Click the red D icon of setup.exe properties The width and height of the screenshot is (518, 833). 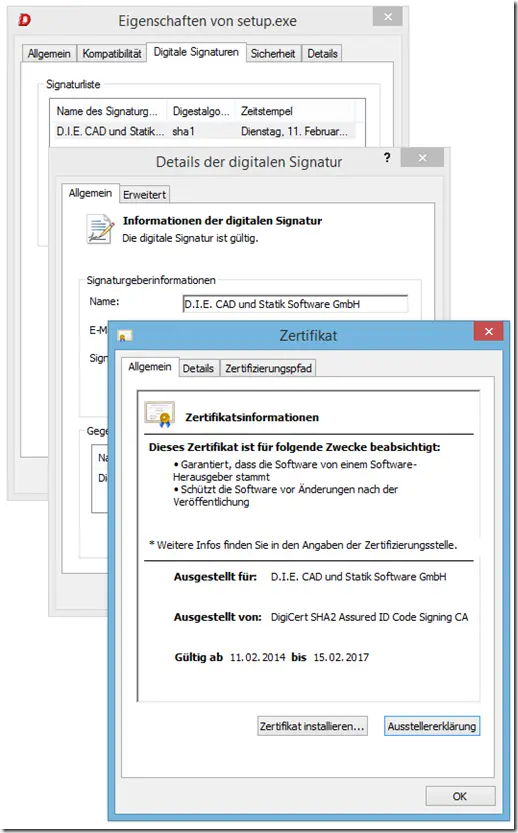tap(24, 20)
